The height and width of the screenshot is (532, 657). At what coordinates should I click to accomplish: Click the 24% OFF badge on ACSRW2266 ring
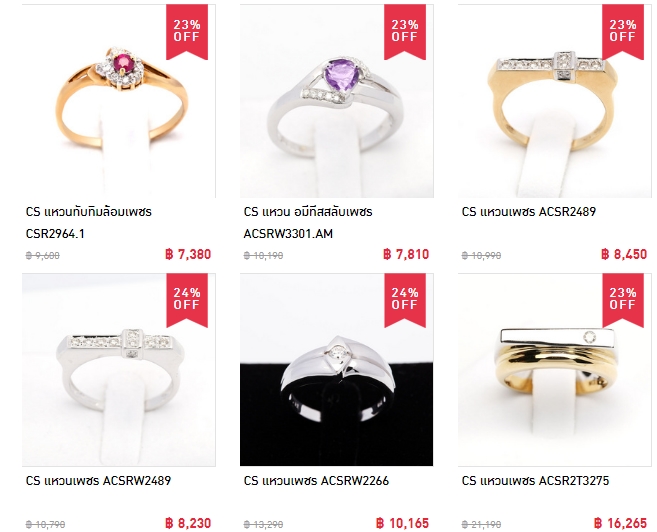coord(405,300)
